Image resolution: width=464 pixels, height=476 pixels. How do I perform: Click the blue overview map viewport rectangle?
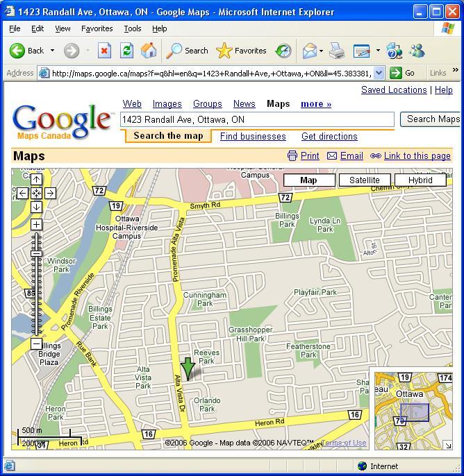(x=415, y=412)
